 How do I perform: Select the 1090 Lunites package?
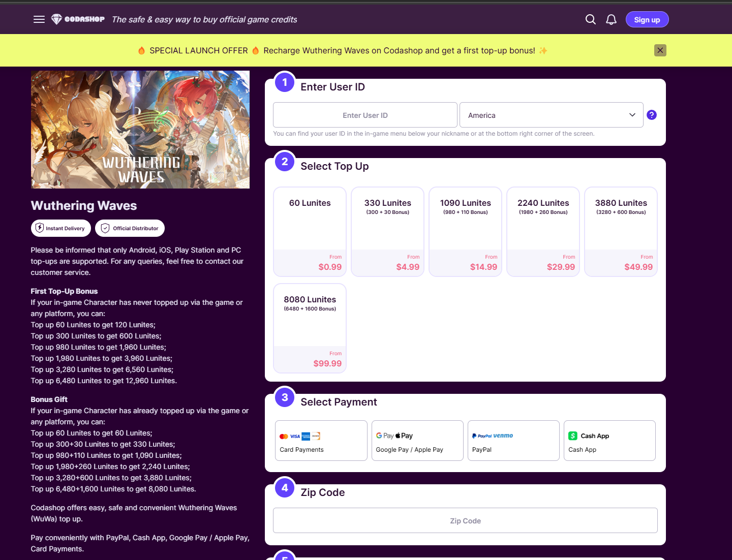[x=466, y=232]
